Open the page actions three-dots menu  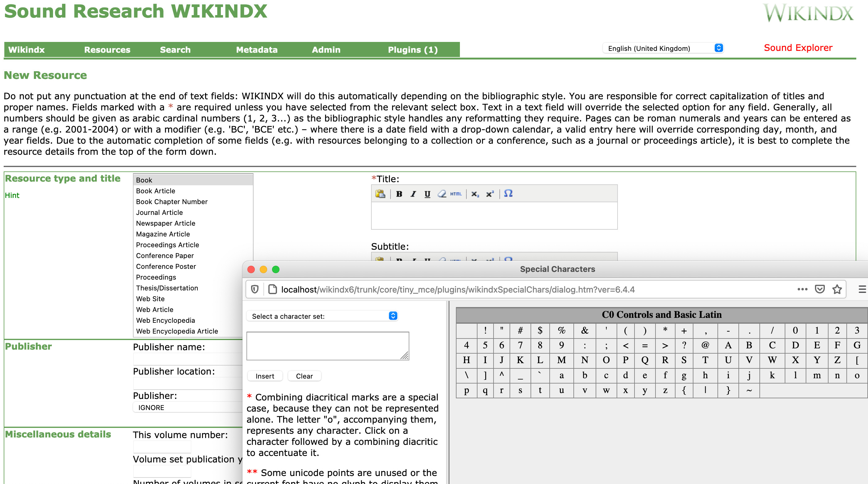coord(802,289)
